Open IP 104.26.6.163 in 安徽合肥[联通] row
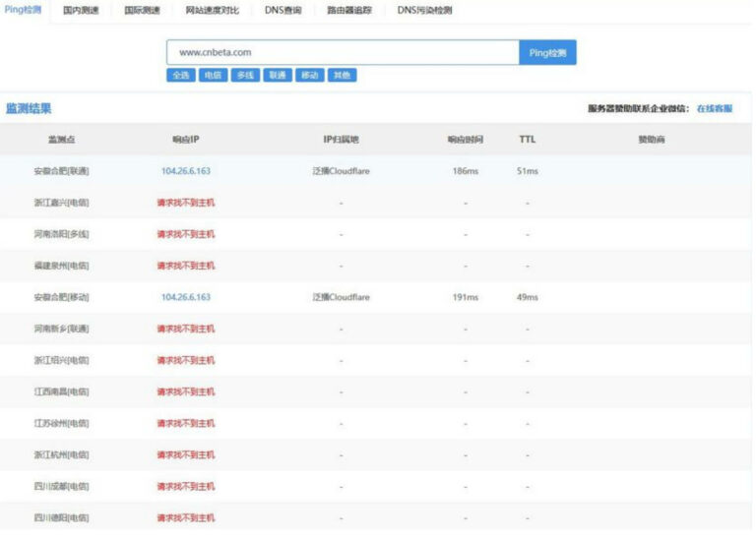 [x=186, y=171]
